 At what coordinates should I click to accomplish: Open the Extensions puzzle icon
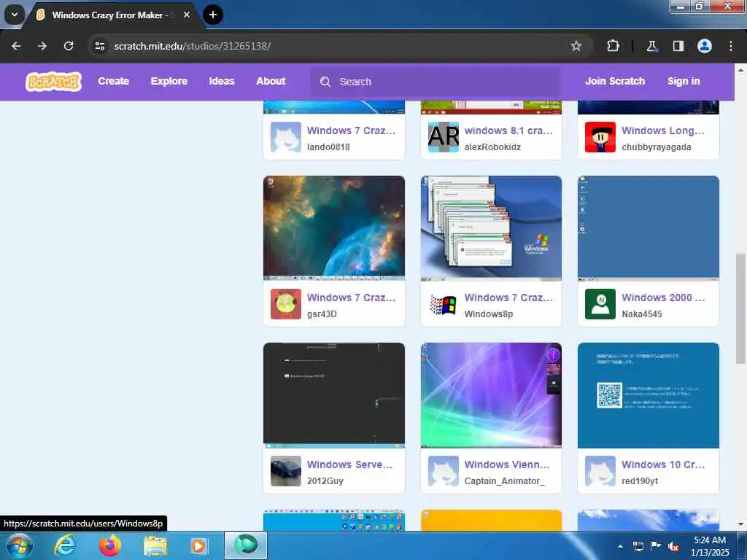(x=613, y=46)
